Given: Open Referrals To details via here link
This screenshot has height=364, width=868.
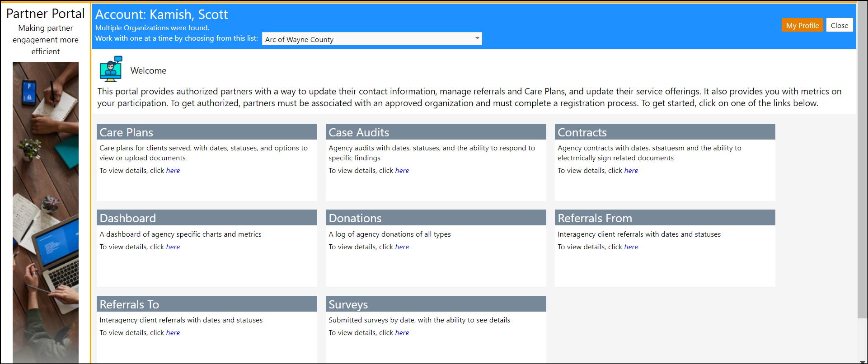Looking at the screenshot, I should 173,333.
